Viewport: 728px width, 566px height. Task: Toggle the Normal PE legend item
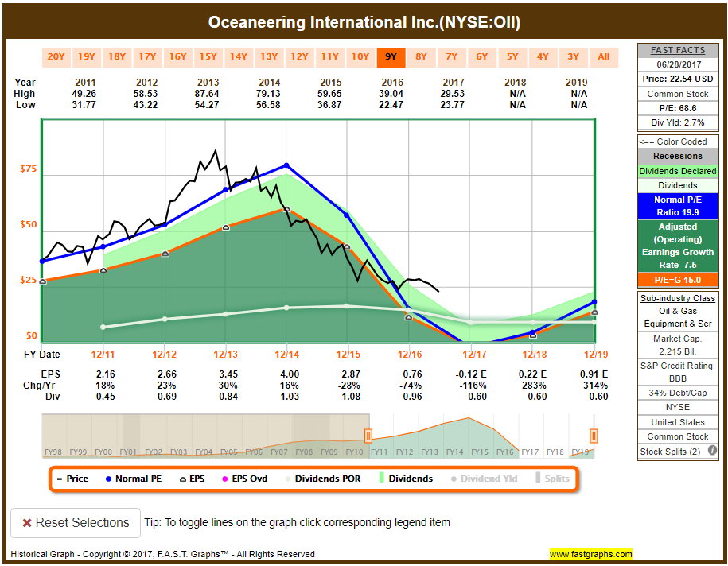(134, 479)
